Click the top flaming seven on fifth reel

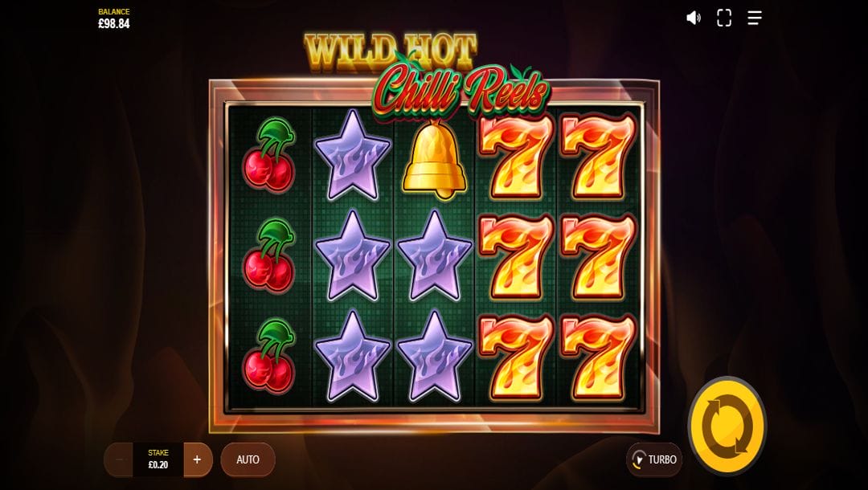[599, 156]
